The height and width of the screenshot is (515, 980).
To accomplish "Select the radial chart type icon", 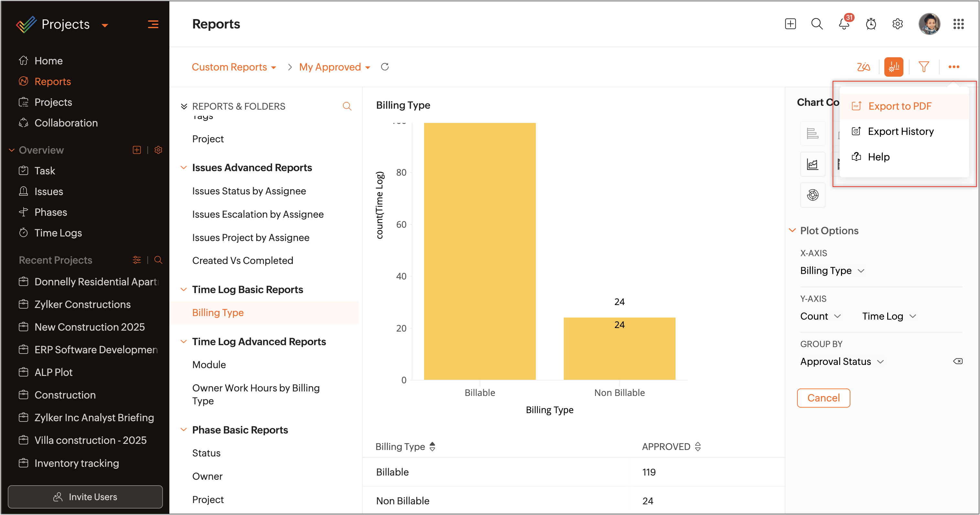I will click(813, 195).
